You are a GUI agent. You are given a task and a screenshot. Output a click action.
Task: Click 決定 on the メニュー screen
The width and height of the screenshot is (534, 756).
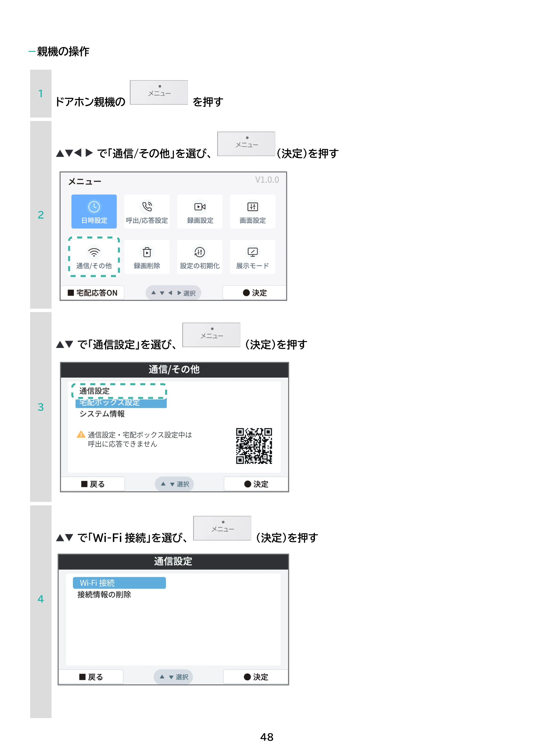click(x=255, y=293)
